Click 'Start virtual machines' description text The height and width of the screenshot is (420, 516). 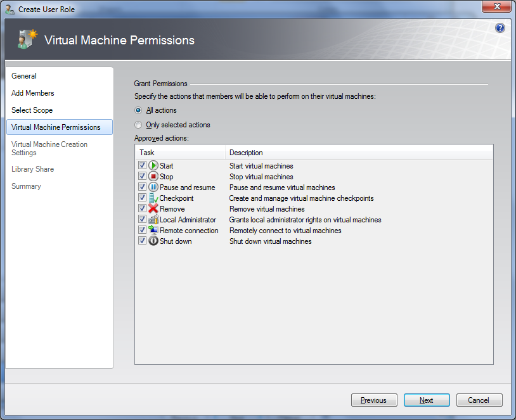261,166
